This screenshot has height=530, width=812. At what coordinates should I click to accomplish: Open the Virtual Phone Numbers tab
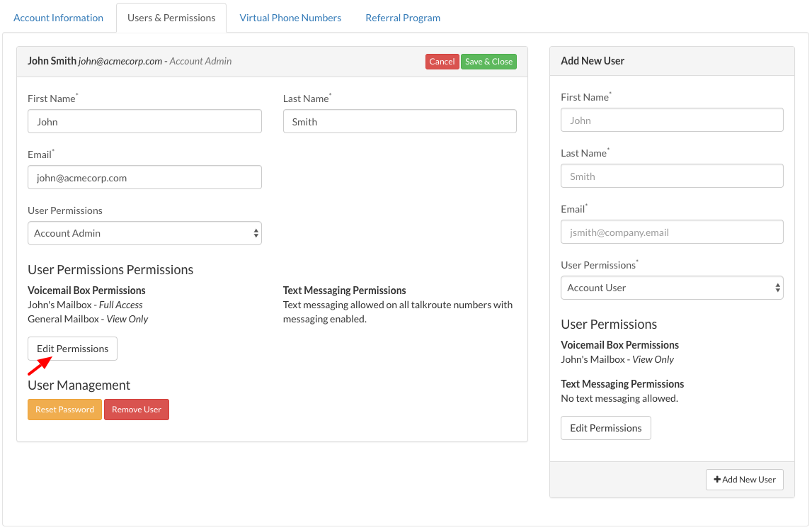pos(290,18)
